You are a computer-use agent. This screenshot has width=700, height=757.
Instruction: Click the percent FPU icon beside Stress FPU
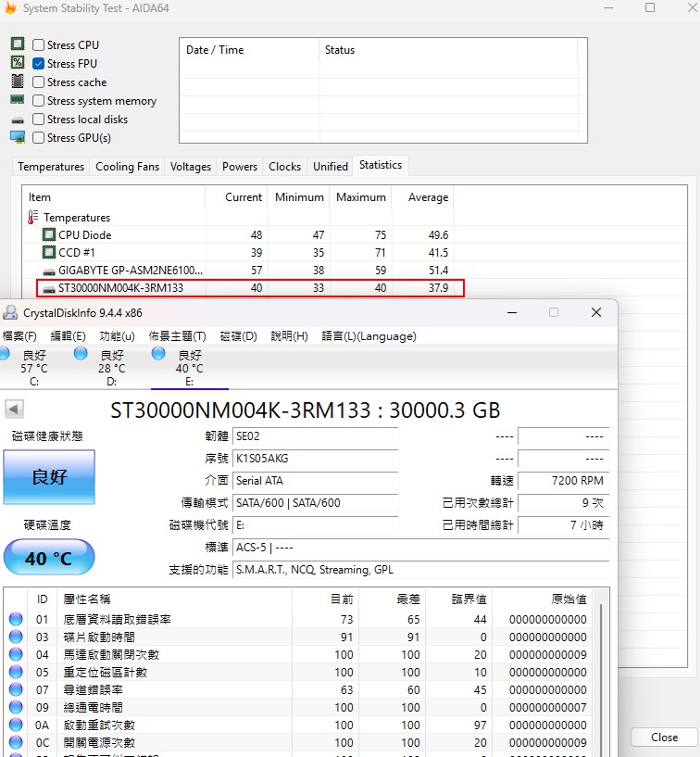(x=18, y=62)
